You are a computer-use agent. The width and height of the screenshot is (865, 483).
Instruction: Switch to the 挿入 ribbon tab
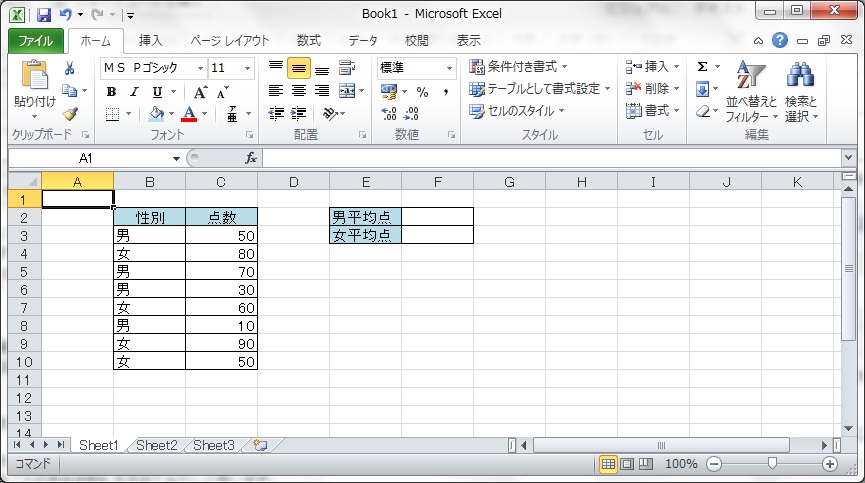coord(151,41)
